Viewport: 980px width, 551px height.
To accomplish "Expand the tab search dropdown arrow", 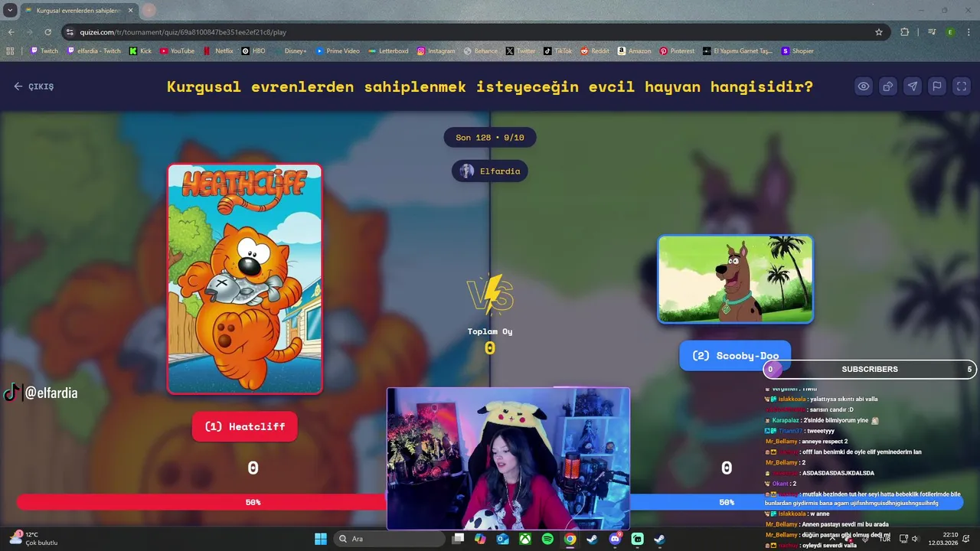I will [10, 11].
